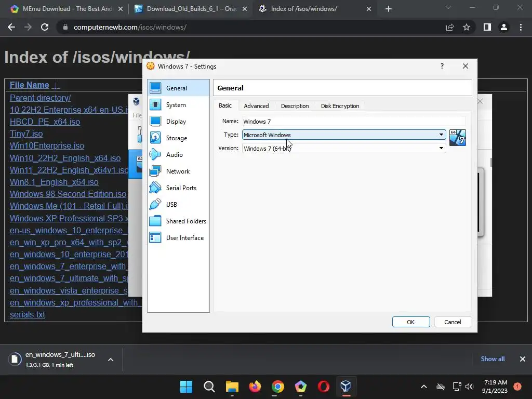Image resolution: width=532 pixels, height=399 pixels.
Task: Open the Win10Enterprise.iso link
Action: [x=47, y=145]
